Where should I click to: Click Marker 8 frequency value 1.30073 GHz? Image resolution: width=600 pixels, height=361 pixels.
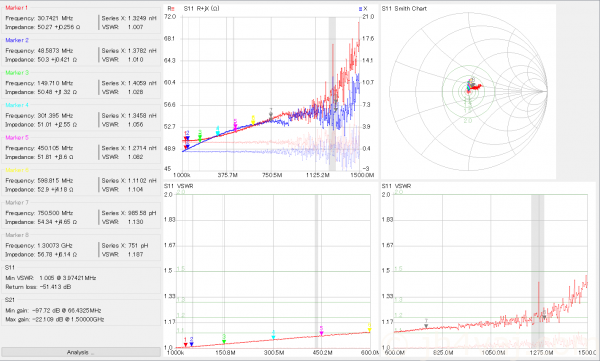coord(55,246)
